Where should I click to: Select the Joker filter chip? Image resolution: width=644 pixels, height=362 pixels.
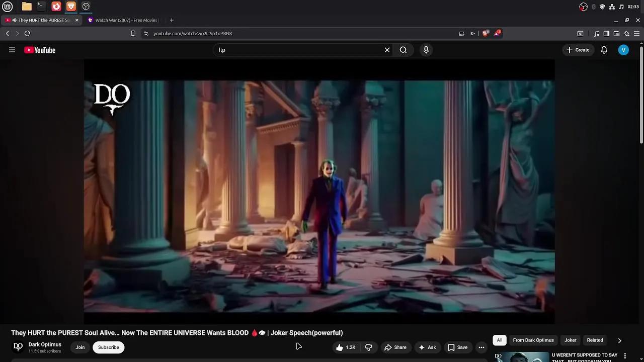(x=570, y=340)
